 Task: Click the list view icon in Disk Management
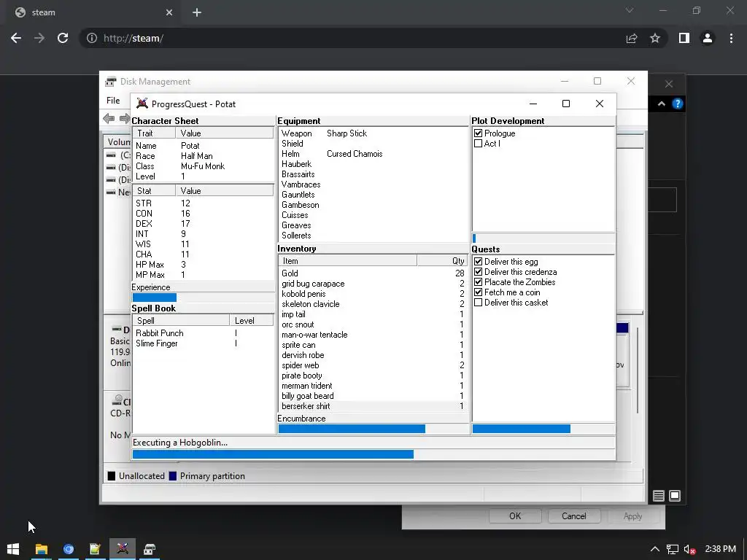click(x=659, y=496)
